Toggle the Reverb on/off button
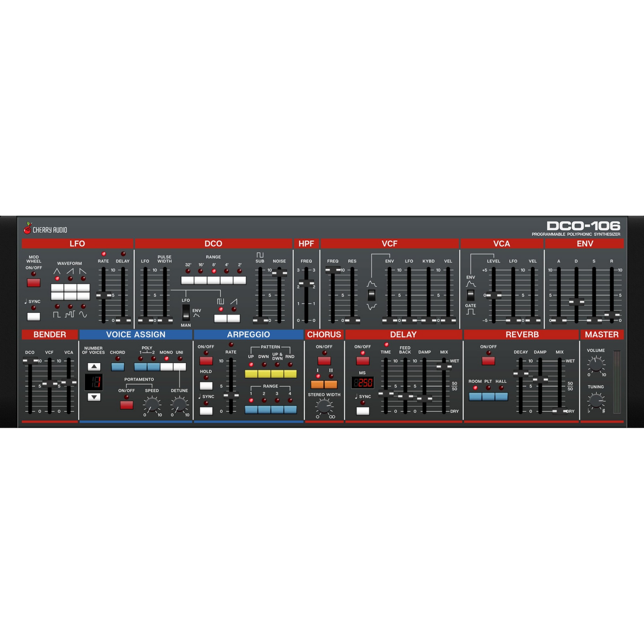Viewport: 644px width, 644px height. pos(488,361)
